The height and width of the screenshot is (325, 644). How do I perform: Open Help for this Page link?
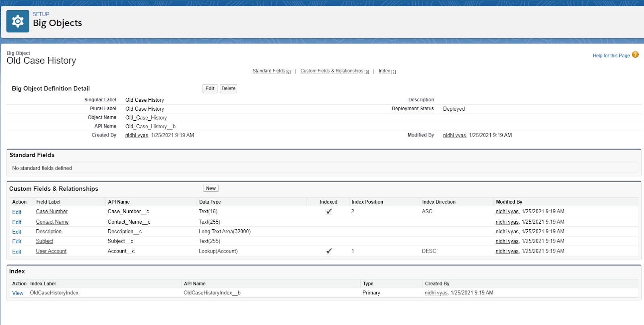611,56
